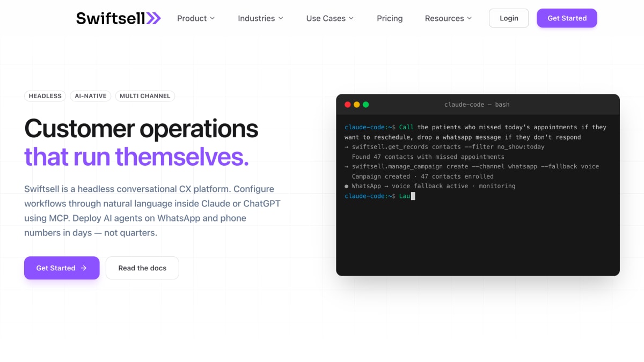Click the HEADLESS tag
The width and height of the screenshot is (644, 362).
click(x=45, y=96)
